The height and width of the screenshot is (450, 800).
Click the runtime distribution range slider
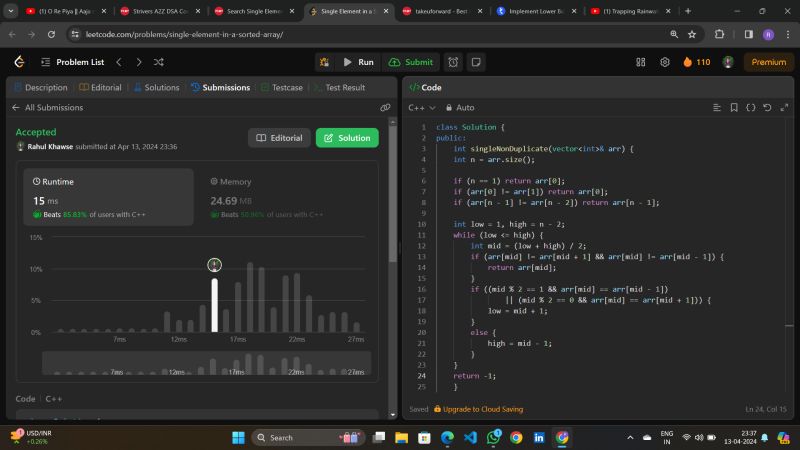[x=207, y=363]
